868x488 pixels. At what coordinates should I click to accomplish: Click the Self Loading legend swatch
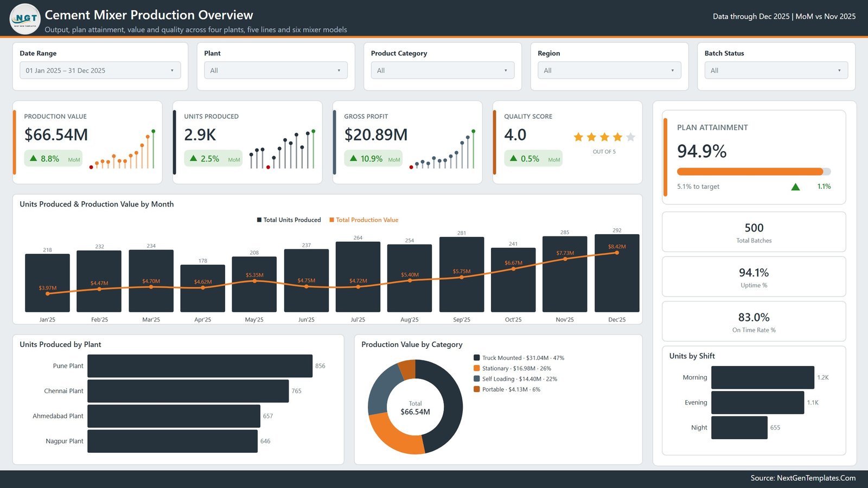tap(476, 379)
